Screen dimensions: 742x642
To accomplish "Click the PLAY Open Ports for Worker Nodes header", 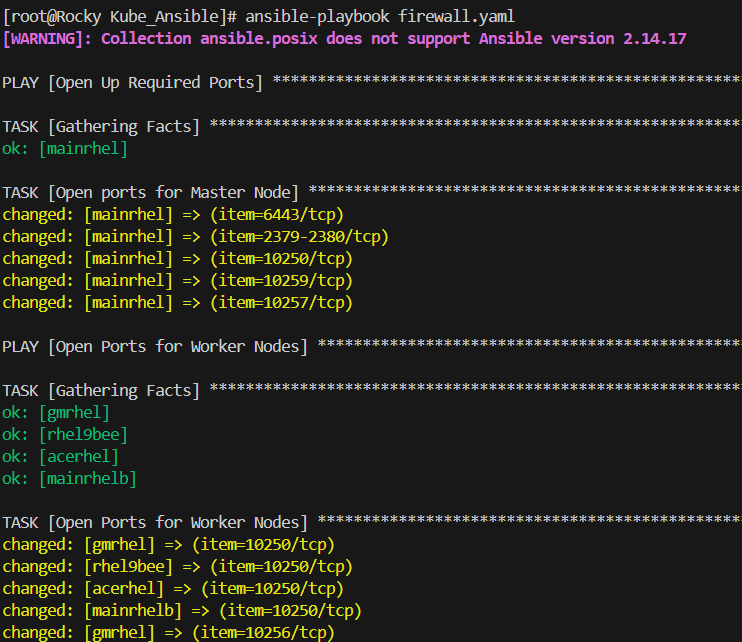I will pyautogui.click(x=155, y=346).
